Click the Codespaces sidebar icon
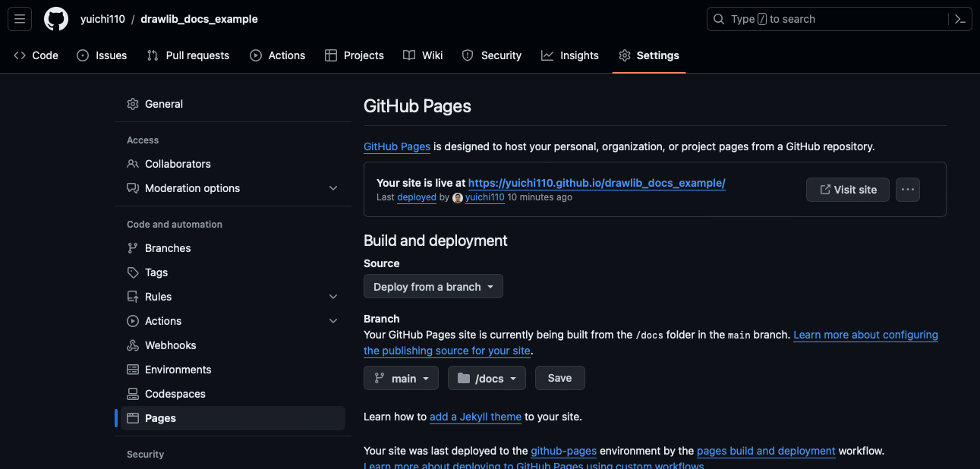 133,394
